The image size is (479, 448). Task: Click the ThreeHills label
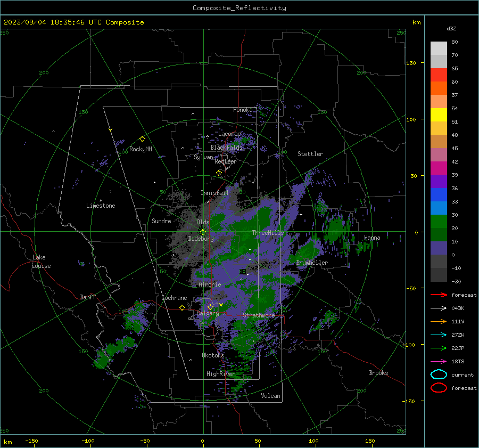pyautogui.click(x=268, y=233)
